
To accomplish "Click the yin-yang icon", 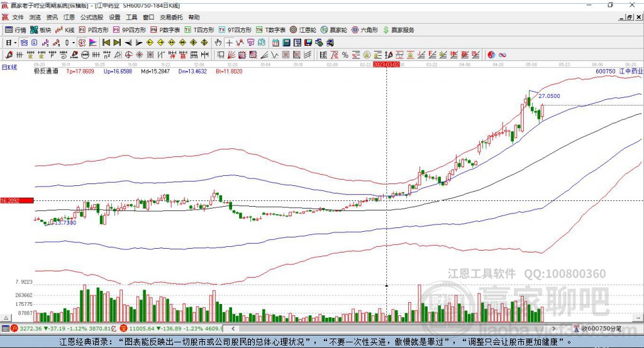I will (x=491, y=55).
